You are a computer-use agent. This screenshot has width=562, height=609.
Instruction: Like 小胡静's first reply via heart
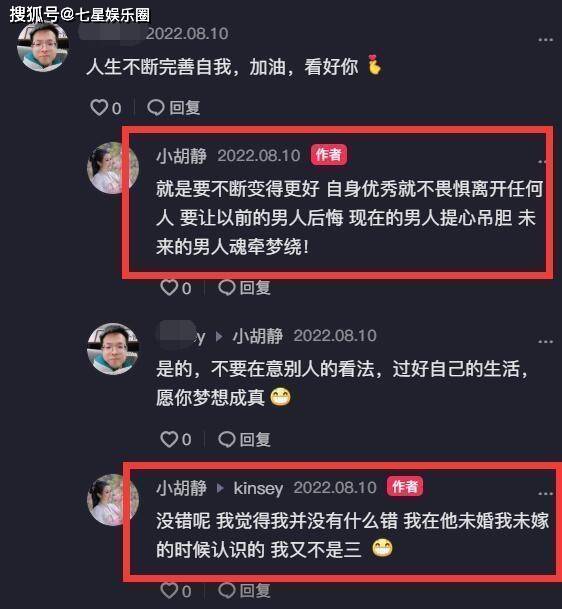pyautogui.click(x=169, y=288)
